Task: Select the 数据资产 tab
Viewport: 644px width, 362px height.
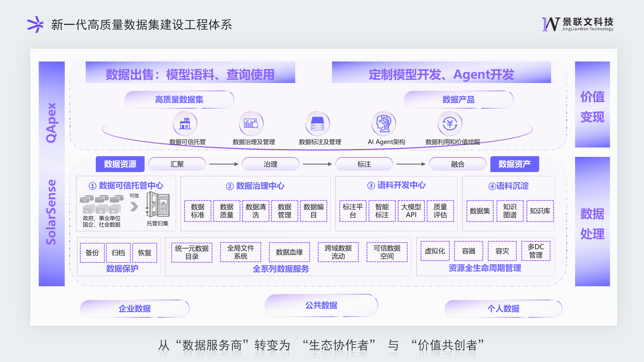Action: [x=515, y=164]
